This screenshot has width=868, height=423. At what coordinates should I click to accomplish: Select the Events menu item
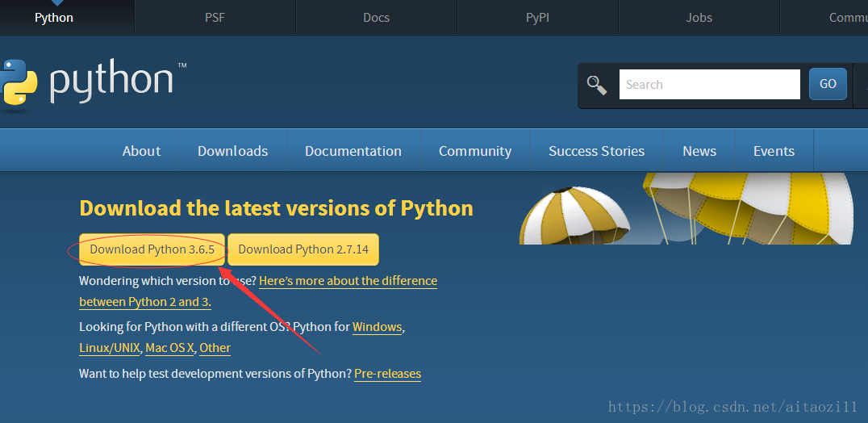[x=774, y=151]
